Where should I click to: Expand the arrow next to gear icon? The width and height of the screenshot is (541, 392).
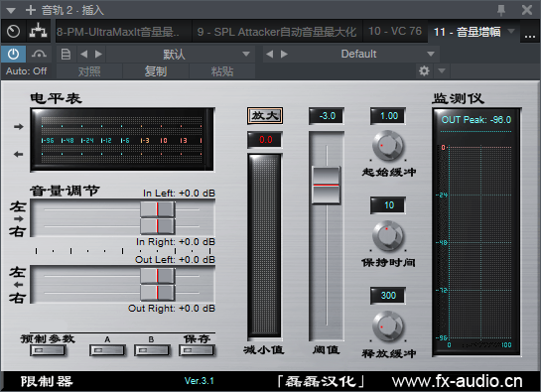(442, 71)
